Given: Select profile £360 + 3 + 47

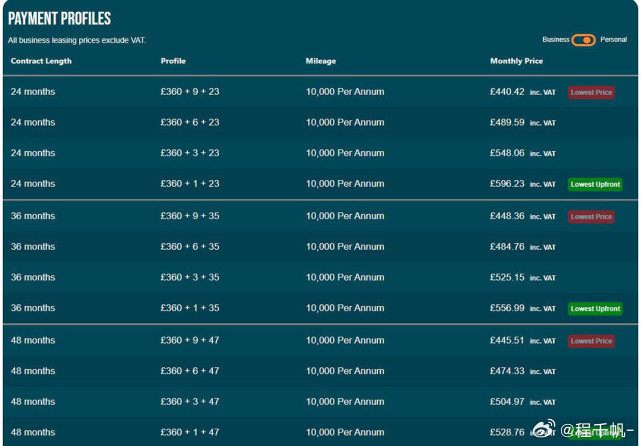Looking at the screenshot, I should click(x=190, y=401).
